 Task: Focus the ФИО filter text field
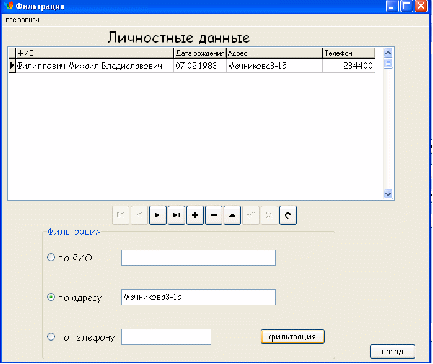198,258
